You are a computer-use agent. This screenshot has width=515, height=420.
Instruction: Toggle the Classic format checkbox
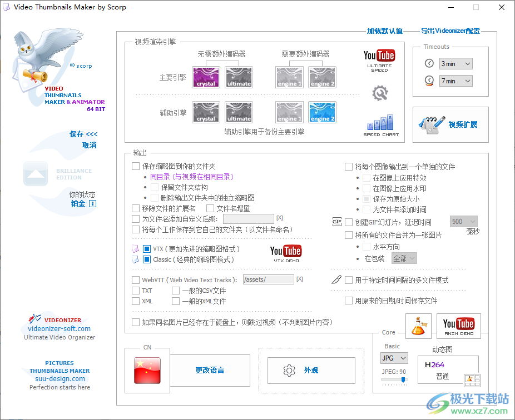(147, 259)
